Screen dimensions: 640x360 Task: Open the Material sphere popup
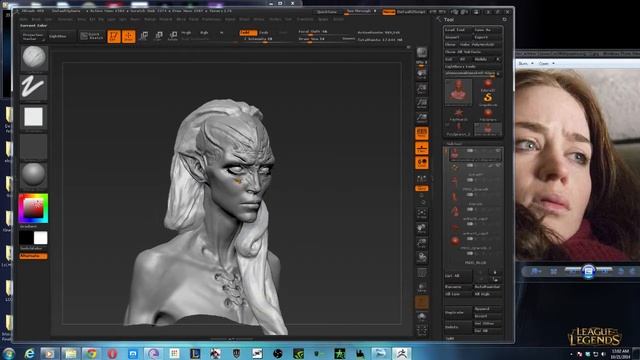33,175
